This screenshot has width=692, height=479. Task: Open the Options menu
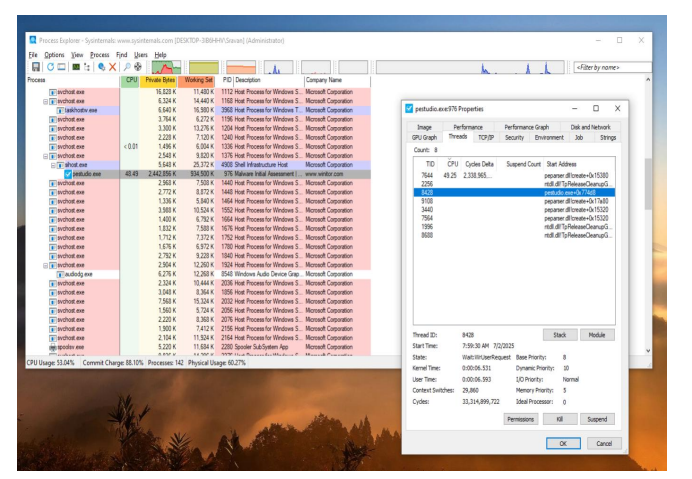tap(54, 54)
